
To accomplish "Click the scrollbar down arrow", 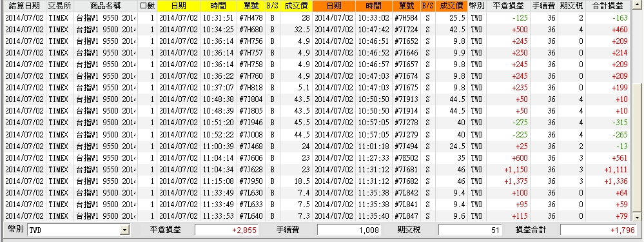I will click(637, 217).
